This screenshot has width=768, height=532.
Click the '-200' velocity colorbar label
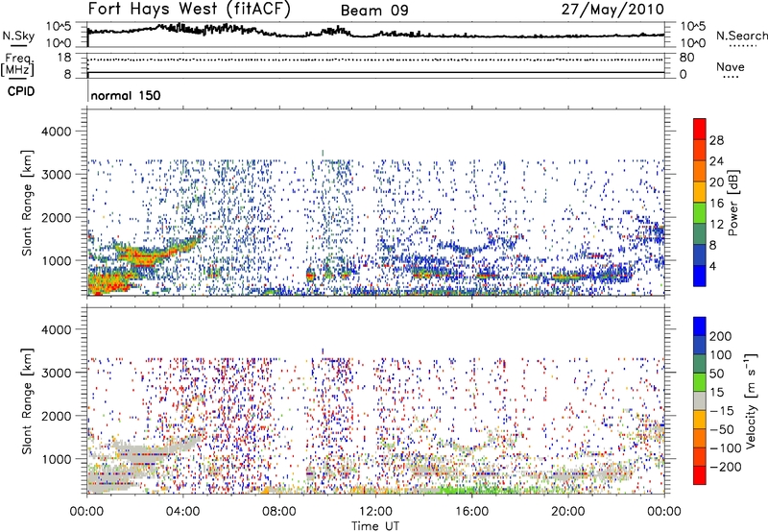[x=726, y=468]
